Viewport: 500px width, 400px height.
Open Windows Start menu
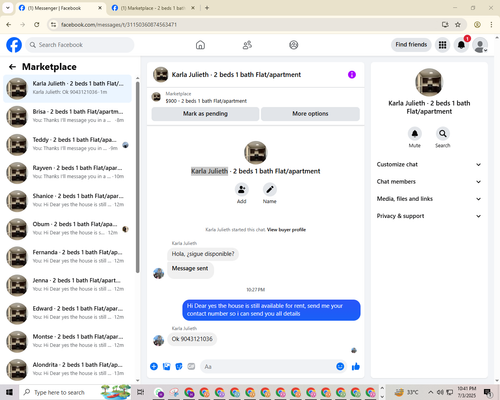pyautogui.click(x=9, y=392)
